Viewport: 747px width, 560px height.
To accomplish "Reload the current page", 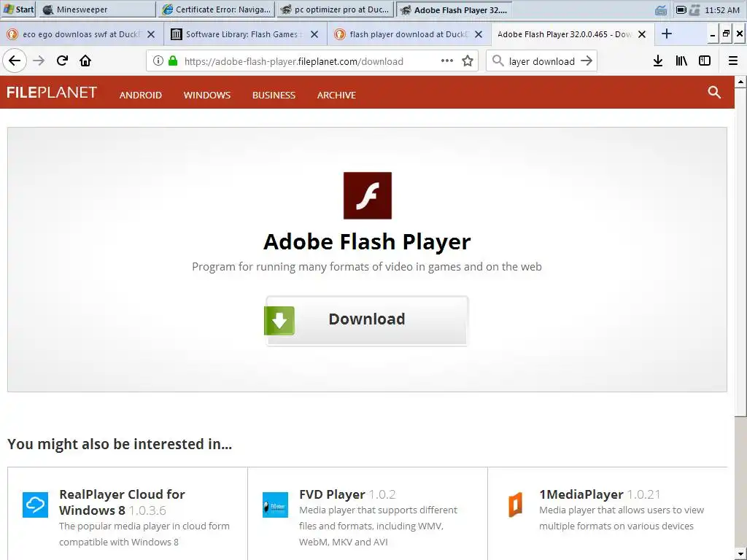I will tap(62, 61).
